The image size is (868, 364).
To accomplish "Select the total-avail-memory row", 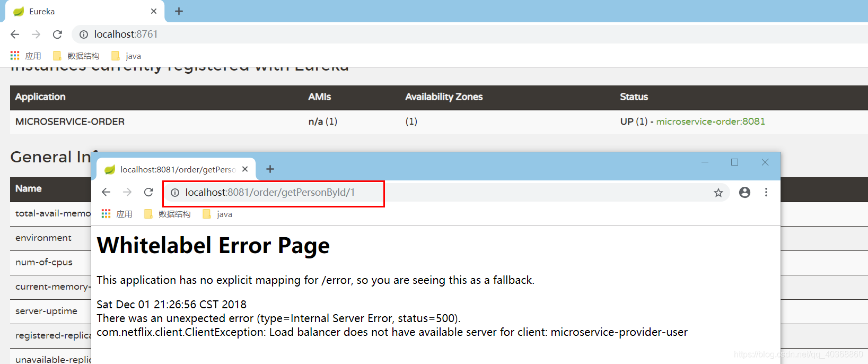I will click(50, 214).
